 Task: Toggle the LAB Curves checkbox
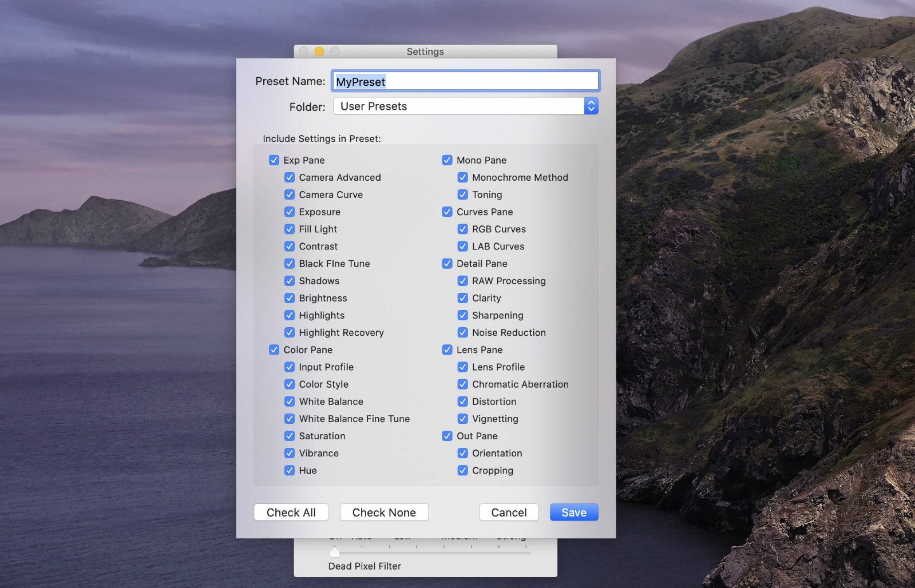(x=463, y=247)
